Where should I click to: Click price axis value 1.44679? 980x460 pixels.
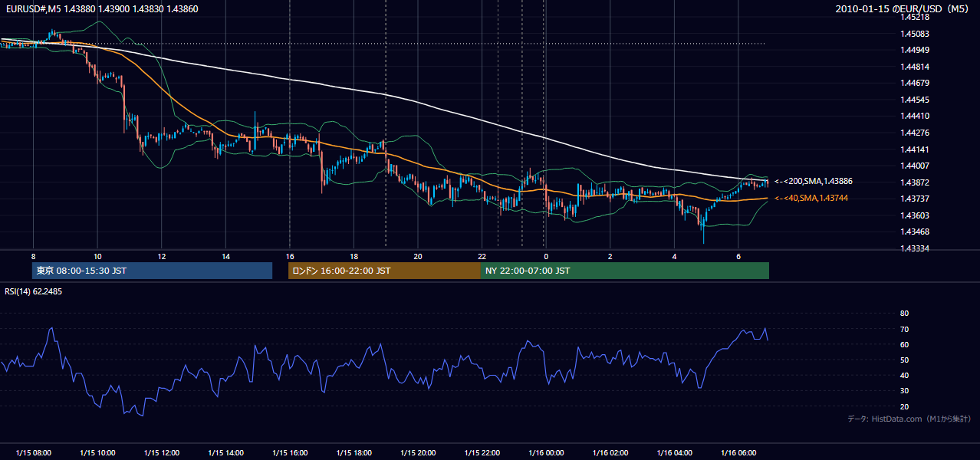click(915, 83)
